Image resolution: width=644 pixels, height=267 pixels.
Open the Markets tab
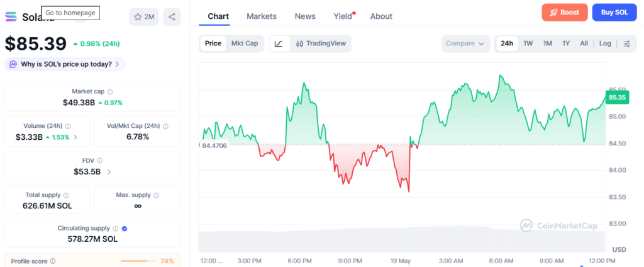[262, 16]
